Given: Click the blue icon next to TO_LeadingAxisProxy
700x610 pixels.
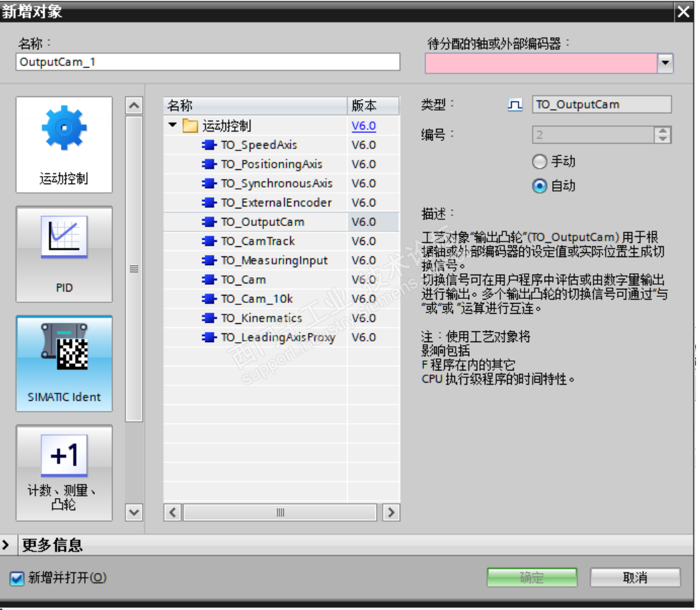Looking at the screenshot, I should point(209,337).
